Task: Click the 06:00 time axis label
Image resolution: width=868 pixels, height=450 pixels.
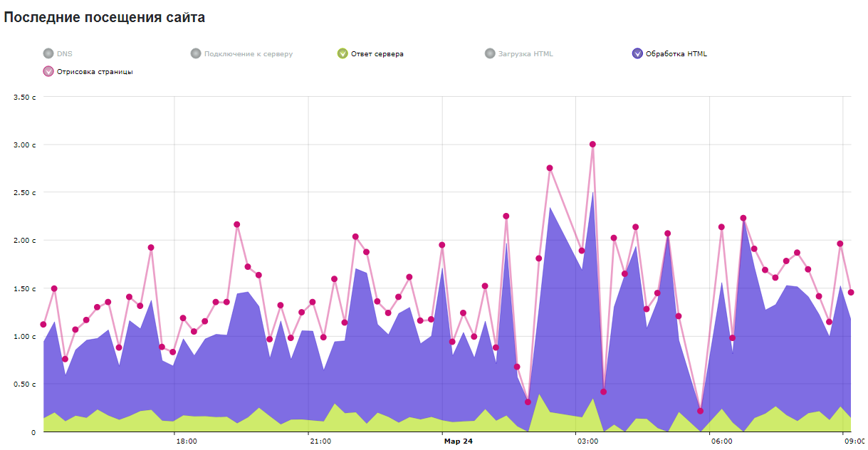Action: click(721, 441)
